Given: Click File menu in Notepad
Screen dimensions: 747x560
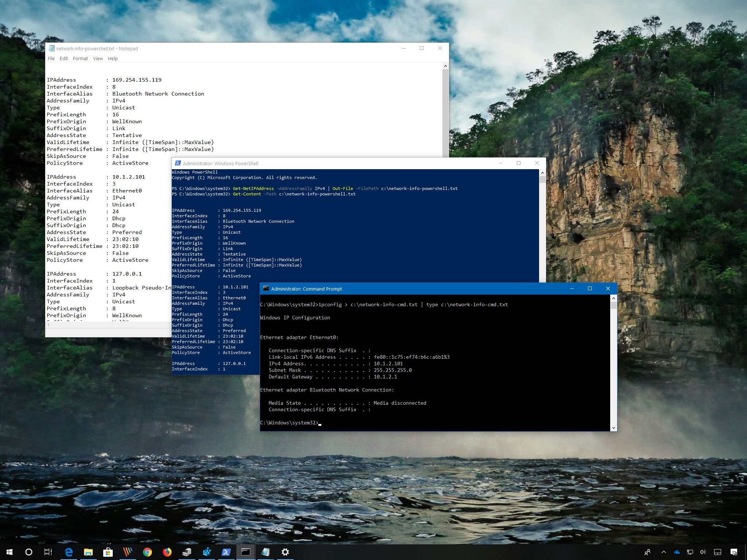Looking at the screenshot, I should 51,58.
